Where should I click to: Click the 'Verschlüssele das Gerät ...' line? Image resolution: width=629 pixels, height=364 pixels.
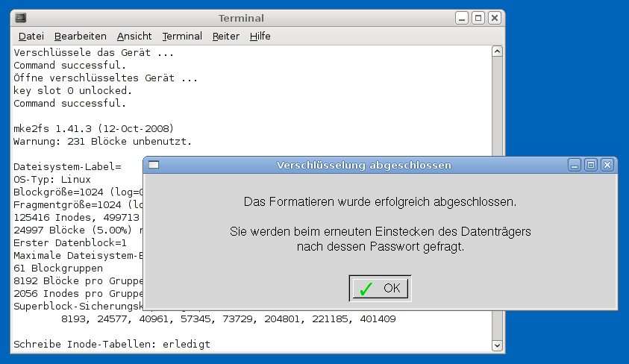click(93, 52)
